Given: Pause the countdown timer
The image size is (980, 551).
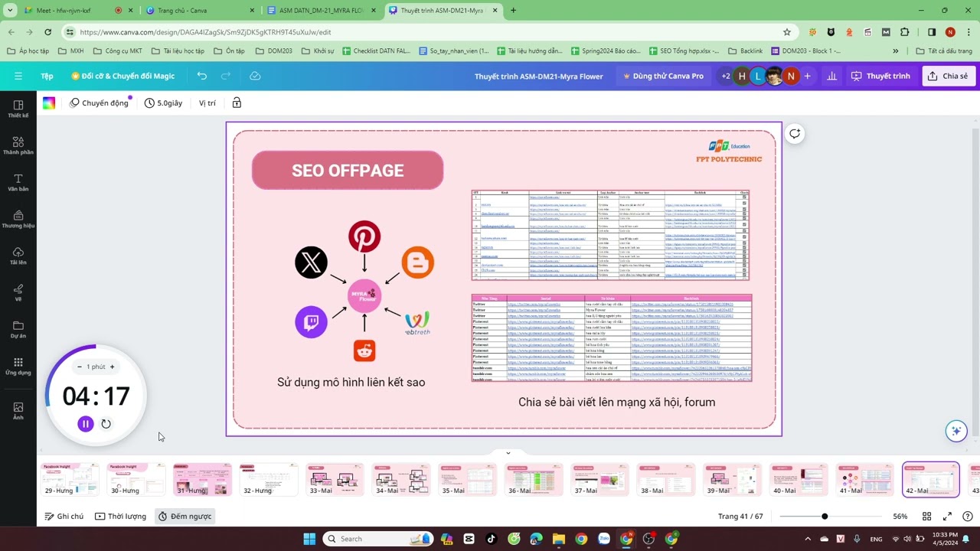Looking at the screenshot, I should [x=86, y=423].
